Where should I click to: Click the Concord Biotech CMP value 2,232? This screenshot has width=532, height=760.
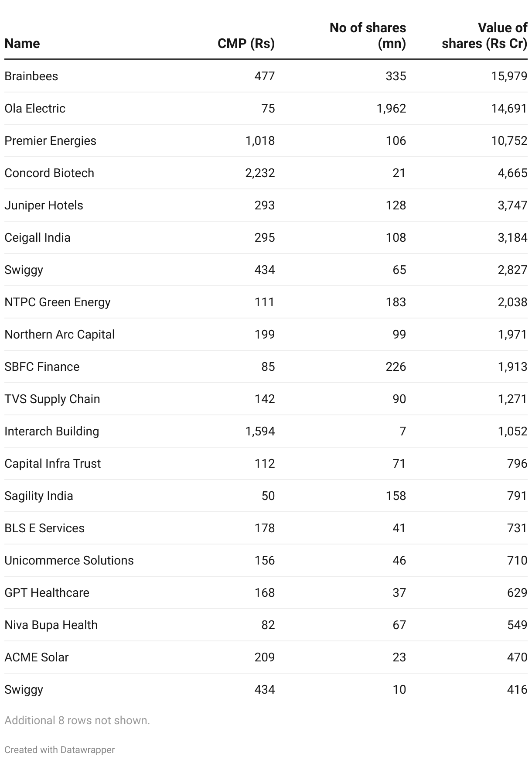(x=260, y=173)
